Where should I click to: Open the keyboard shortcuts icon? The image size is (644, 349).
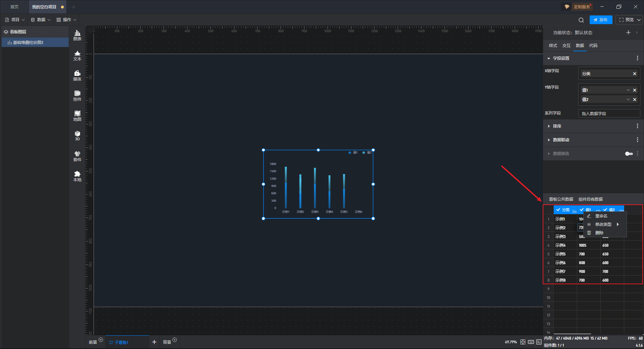[x=531, y=342]
